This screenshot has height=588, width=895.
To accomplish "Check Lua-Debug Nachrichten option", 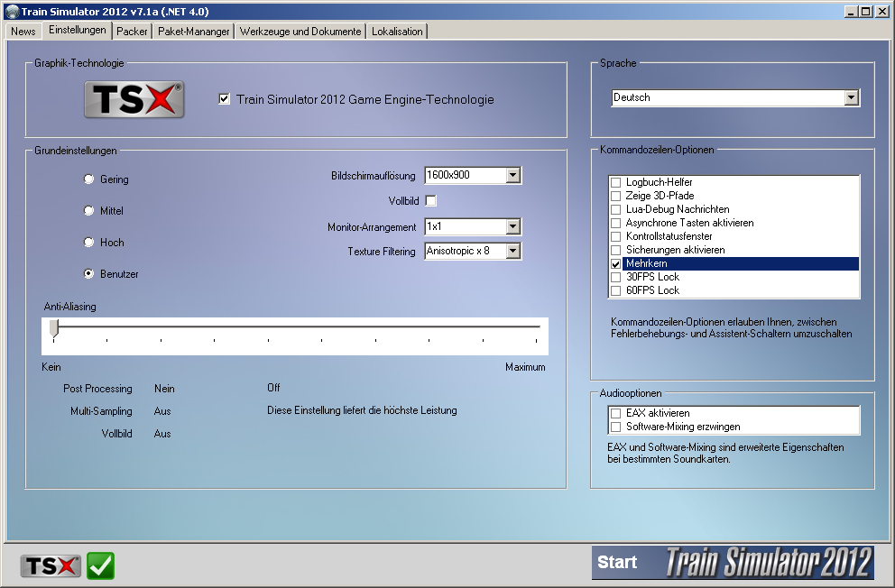I will pyautogui.click(x=616, y=209).
